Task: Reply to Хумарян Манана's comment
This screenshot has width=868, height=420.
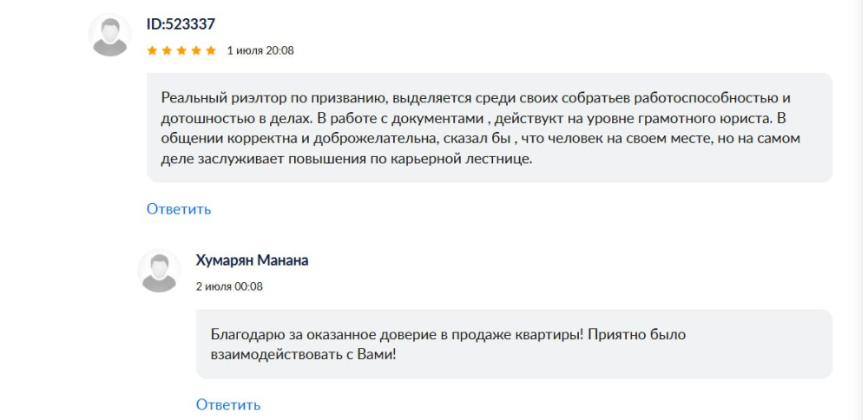Action: (x=228, y=404)
